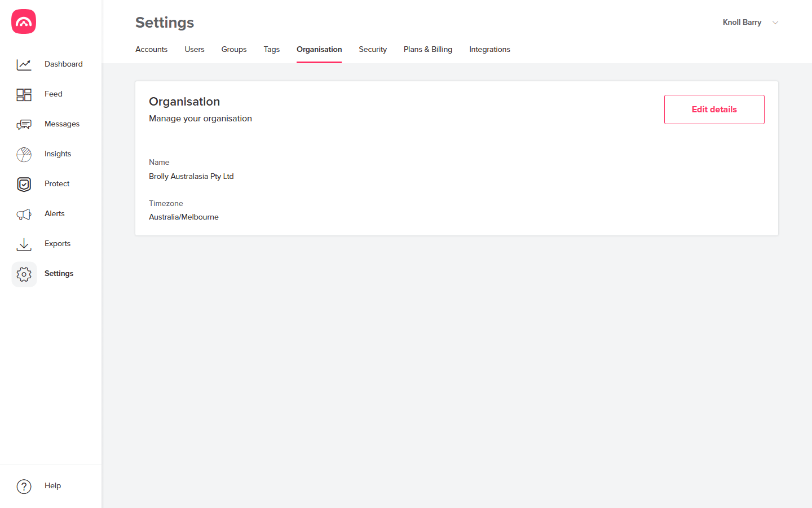Navigate to Insights in sidebar
This screenshot has width=812, height=508.
pos(58,154)
